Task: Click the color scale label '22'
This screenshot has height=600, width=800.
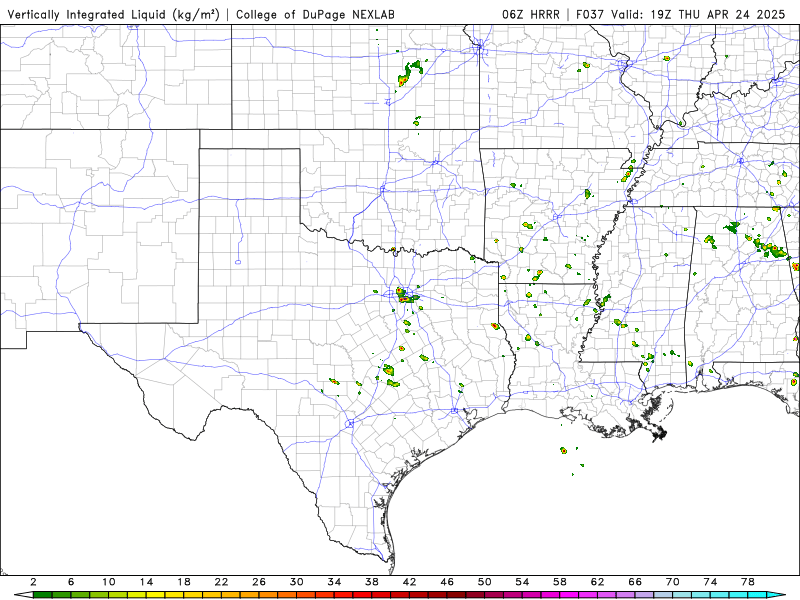Action: [221, 582]
